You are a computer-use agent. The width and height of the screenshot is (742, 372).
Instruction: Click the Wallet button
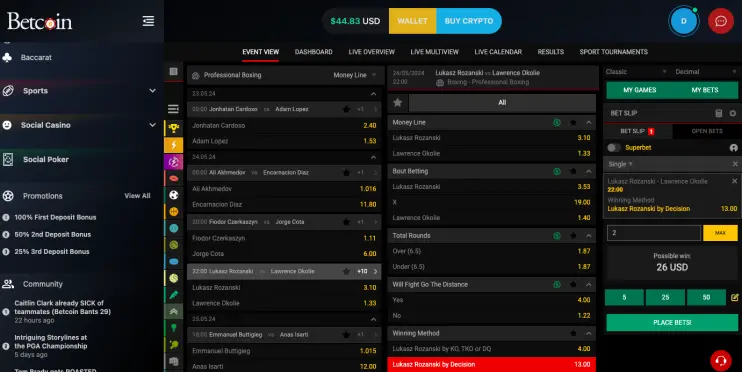tap(412, 21)
